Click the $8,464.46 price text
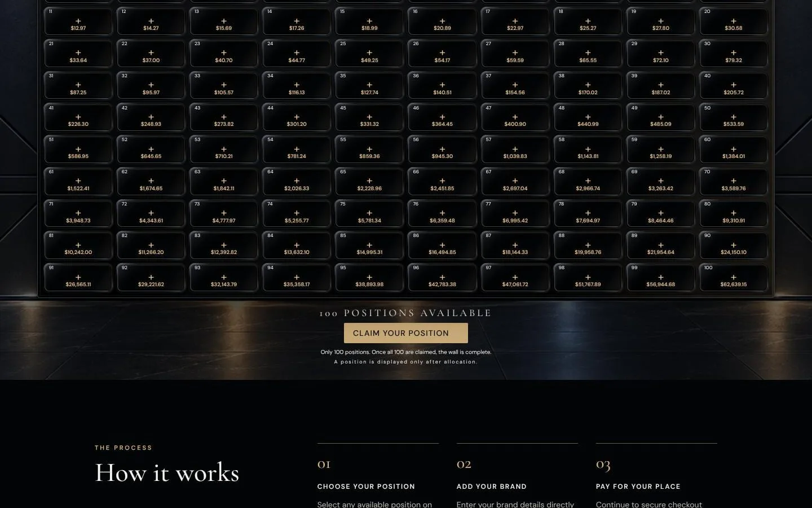This screenshot has height=508, width=812. click(661, 221)
